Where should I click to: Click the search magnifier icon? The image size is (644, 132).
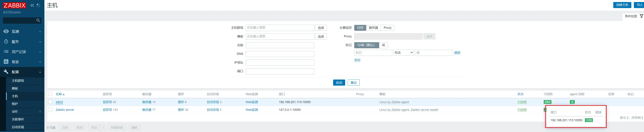(x=38, y=20)
